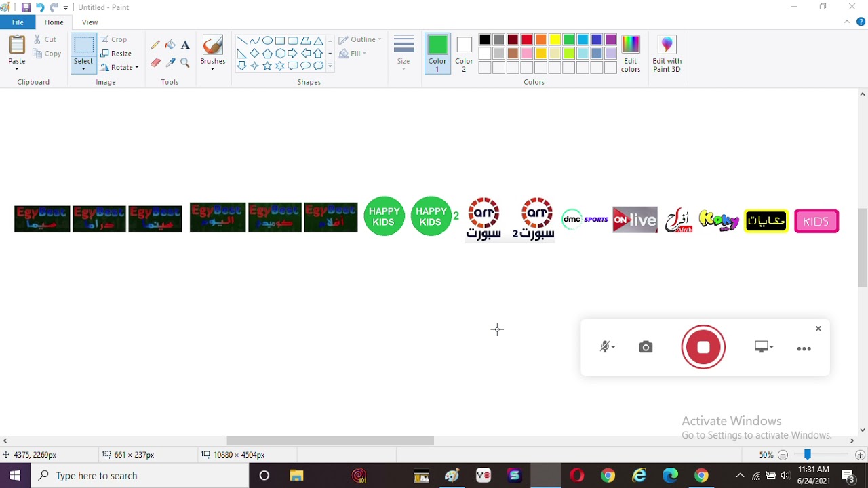Open Paint Help question mark

(861, 22)
